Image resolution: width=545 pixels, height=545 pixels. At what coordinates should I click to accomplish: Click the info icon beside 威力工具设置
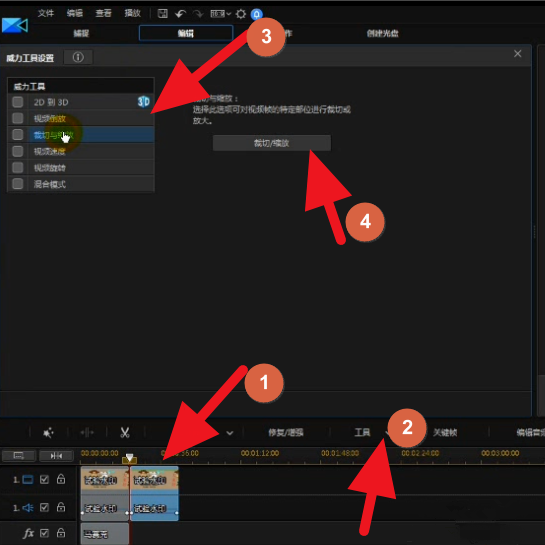tap(78, 57)
